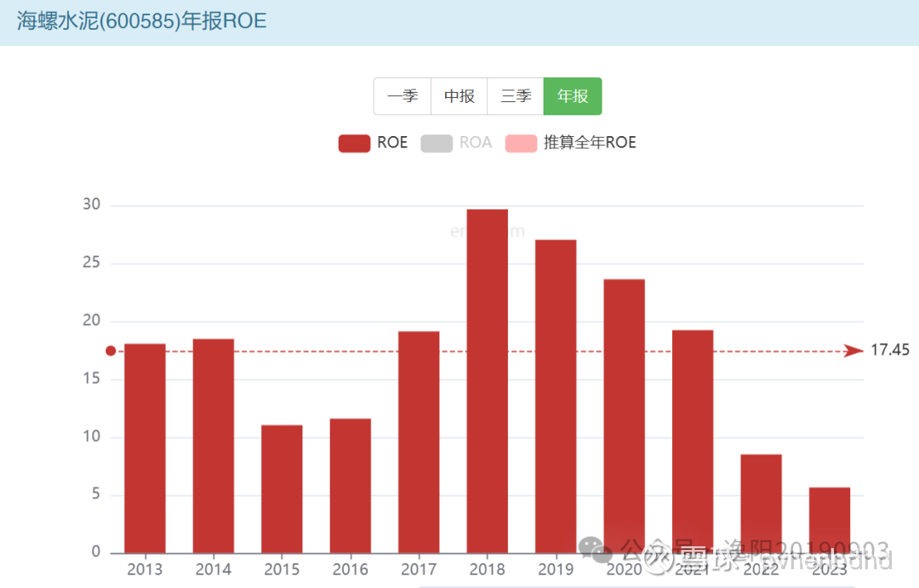Click the arrowhead ending the average line
This screenshot has height=588, width=919.
853,351
